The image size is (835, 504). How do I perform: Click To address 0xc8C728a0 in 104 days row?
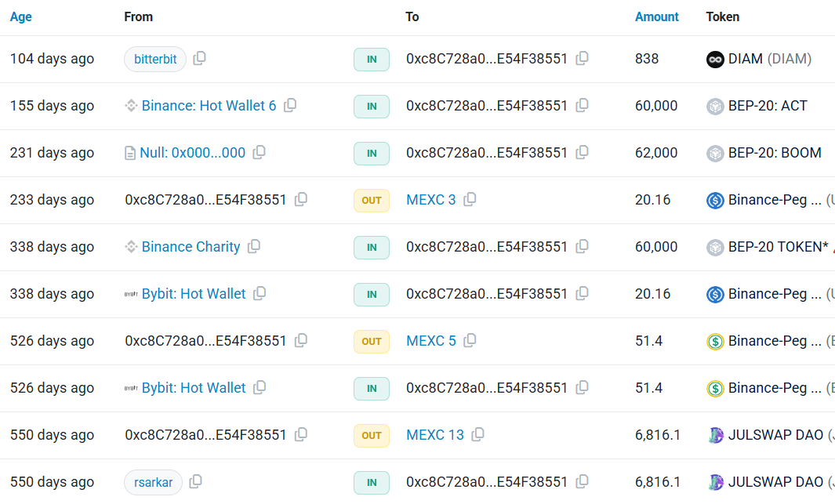pos(487,59)
